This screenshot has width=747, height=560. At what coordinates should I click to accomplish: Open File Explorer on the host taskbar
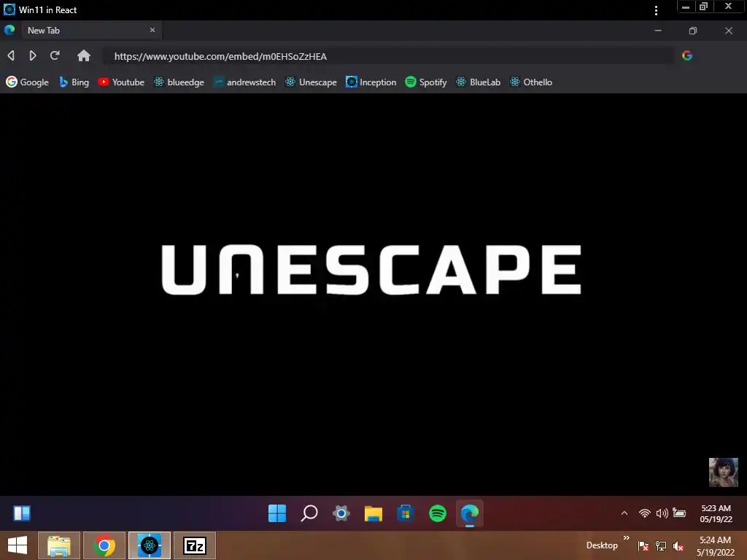coord(59,545)
